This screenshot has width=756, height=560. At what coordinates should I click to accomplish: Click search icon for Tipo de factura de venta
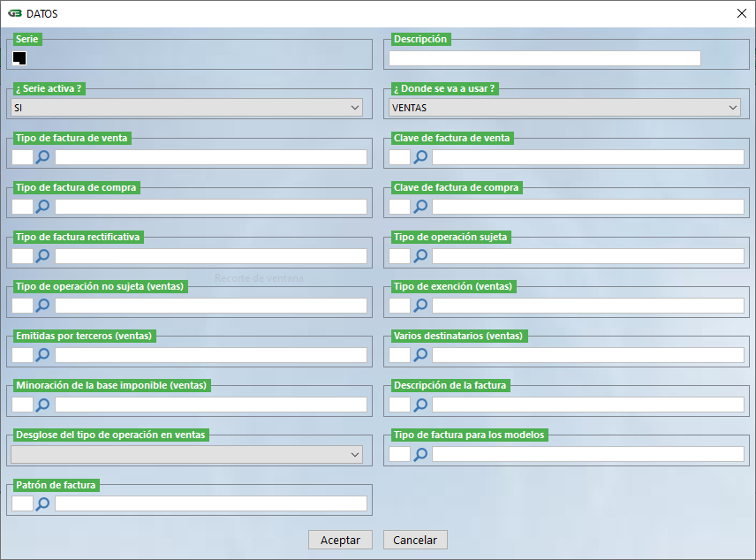tap(42, 157)
